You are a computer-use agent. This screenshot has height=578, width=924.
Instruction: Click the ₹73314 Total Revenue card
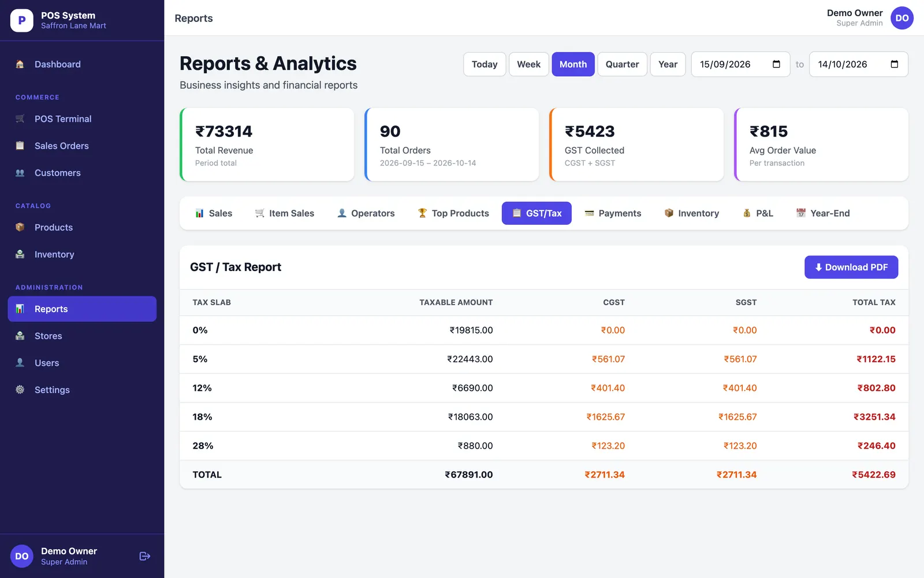(x=267, y=144)
